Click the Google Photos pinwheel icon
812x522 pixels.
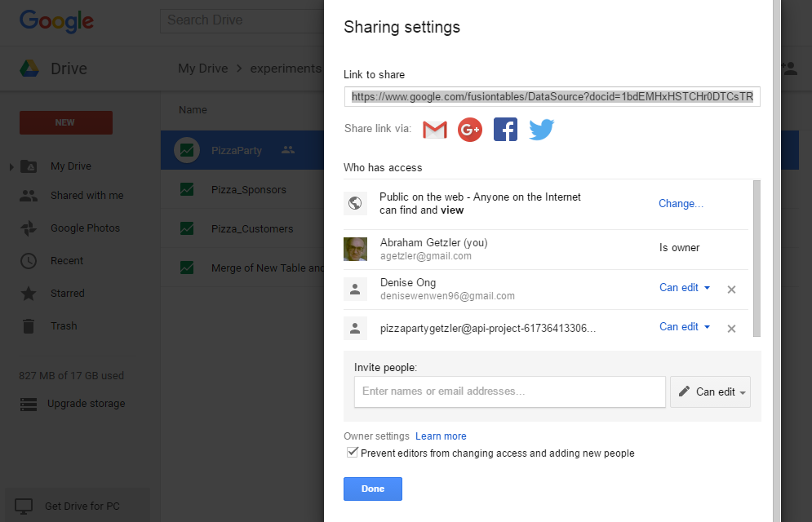(29, 228)
